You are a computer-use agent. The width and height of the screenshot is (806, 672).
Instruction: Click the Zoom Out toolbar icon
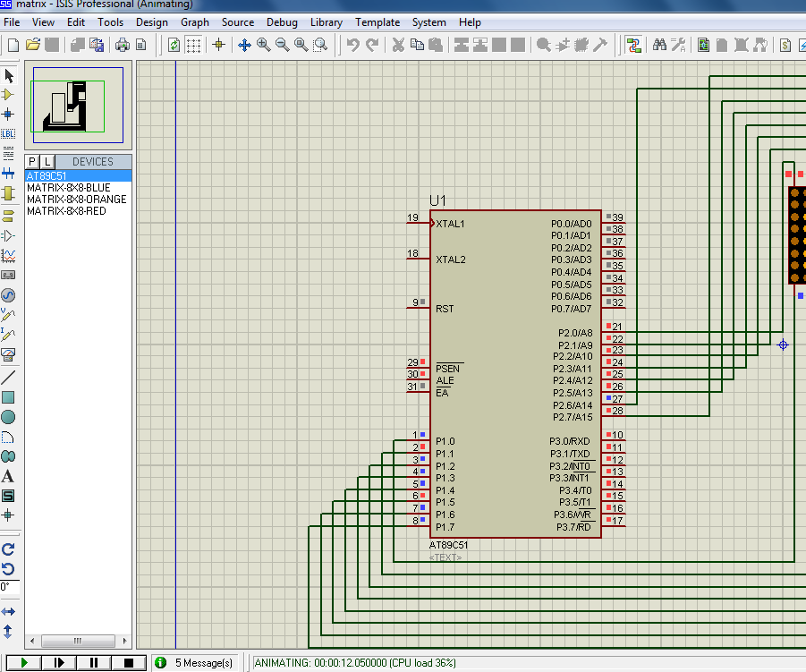[x=282, y=46]
